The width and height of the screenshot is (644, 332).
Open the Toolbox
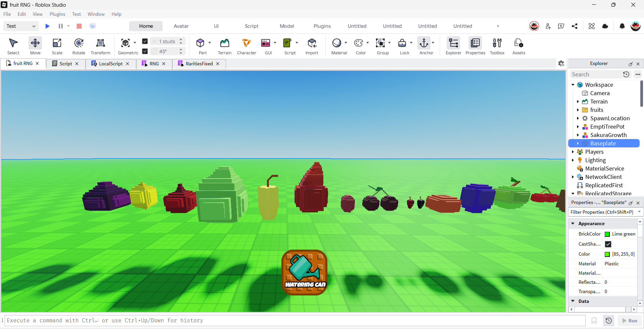click(x=497, y=46)
